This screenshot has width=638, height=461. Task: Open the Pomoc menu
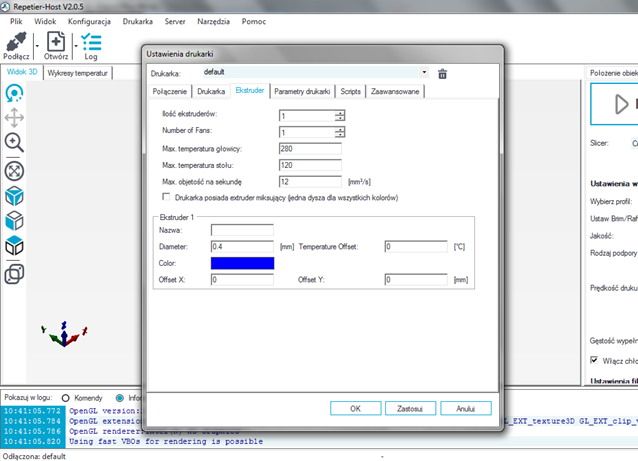253,22
